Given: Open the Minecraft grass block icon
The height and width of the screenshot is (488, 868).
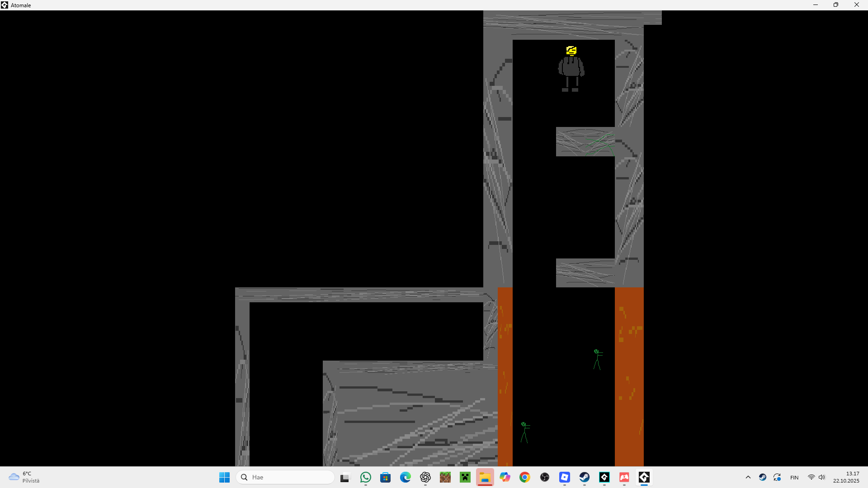Looking at the screenshot, I should (445, 477).
